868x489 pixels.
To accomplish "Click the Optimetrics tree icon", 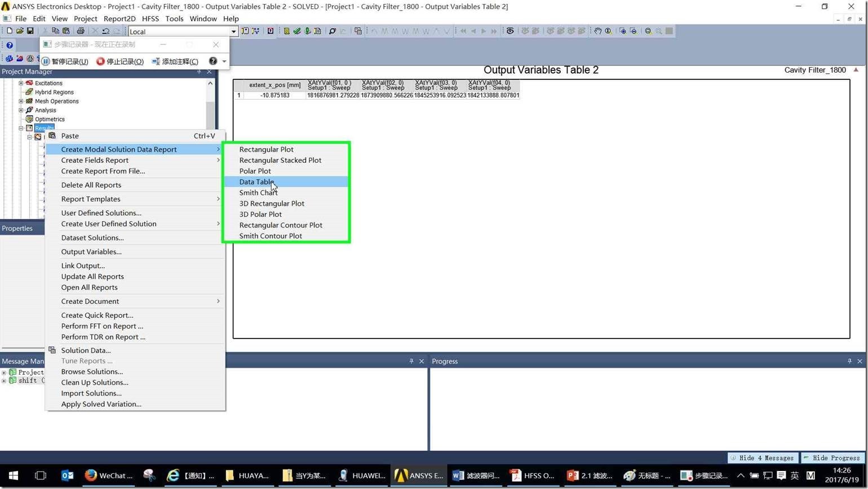I will (29, 119).
